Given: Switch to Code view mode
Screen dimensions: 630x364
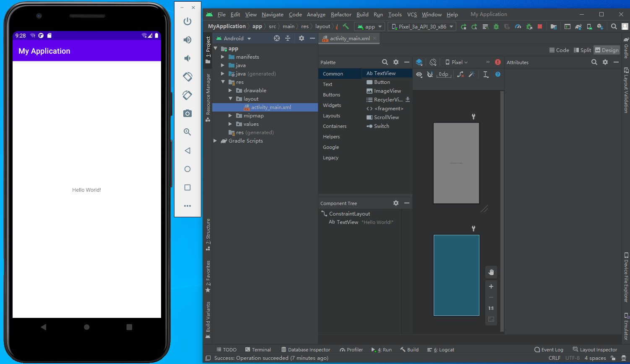Looking at the screenshot, I should click(x=559, y=50).
